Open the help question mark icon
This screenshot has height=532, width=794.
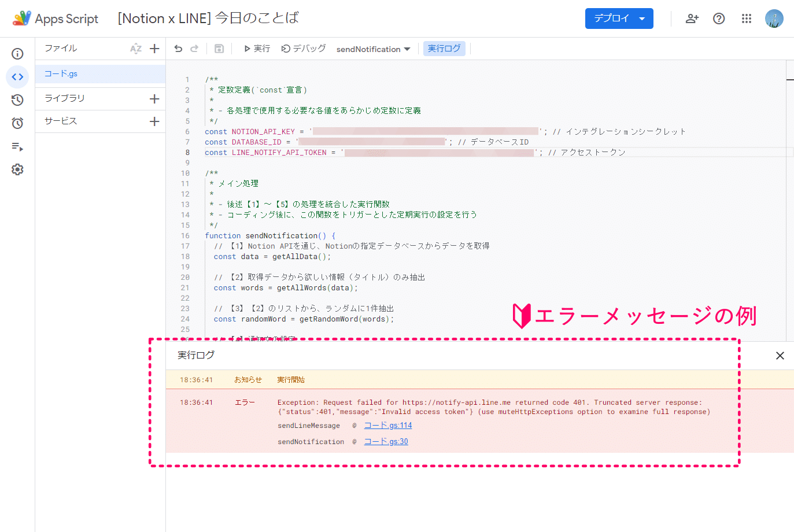[x=719, y=19]
